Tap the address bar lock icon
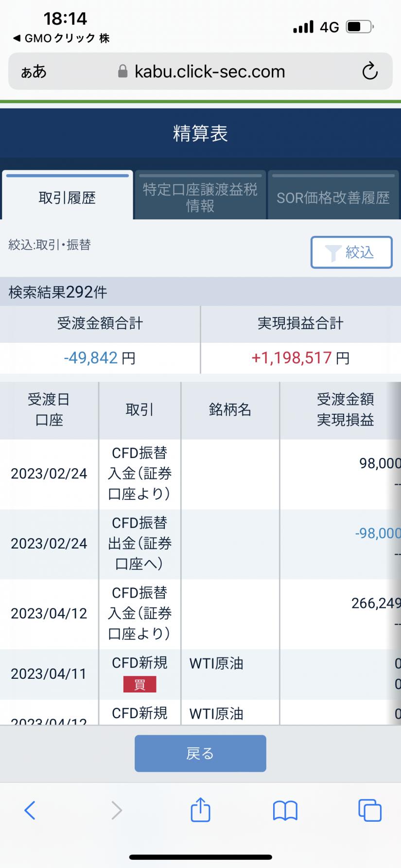The height and width of the screenshot is (868, 401). coord(122,71)
